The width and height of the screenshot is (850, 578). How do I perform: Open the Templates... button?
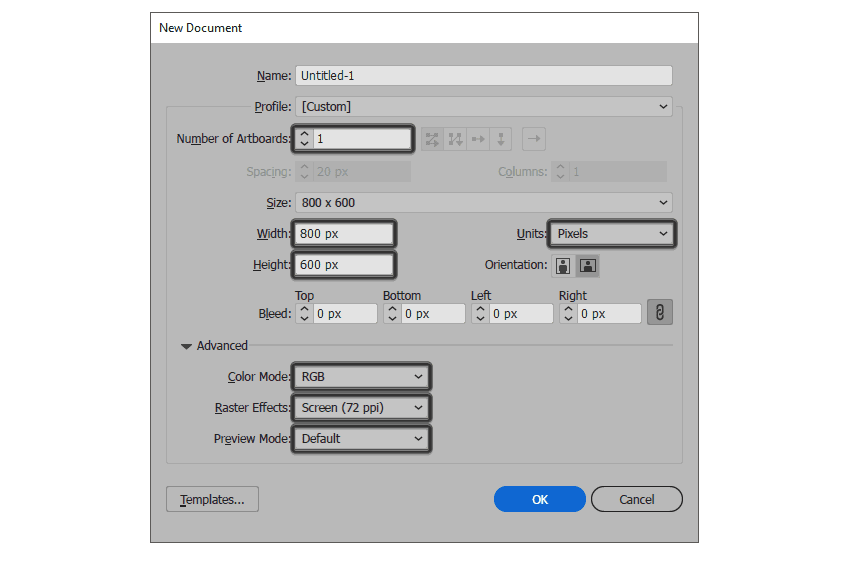(212, 499)
